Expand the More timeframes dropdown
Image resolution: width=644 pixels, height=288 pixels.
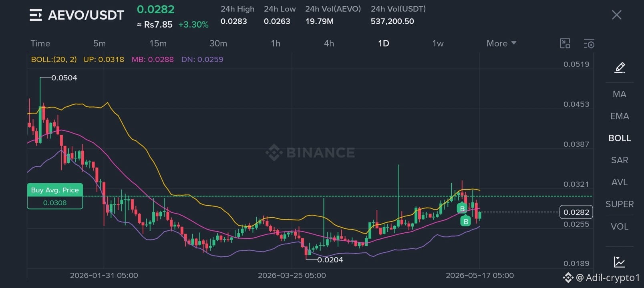click(501, 43)
